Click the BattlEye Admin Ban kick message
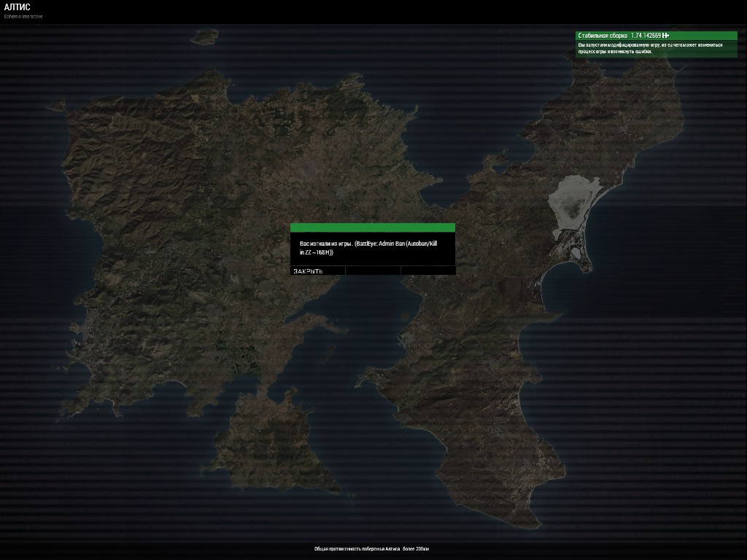Screen dimensions: 747x560 pos(368,248)
